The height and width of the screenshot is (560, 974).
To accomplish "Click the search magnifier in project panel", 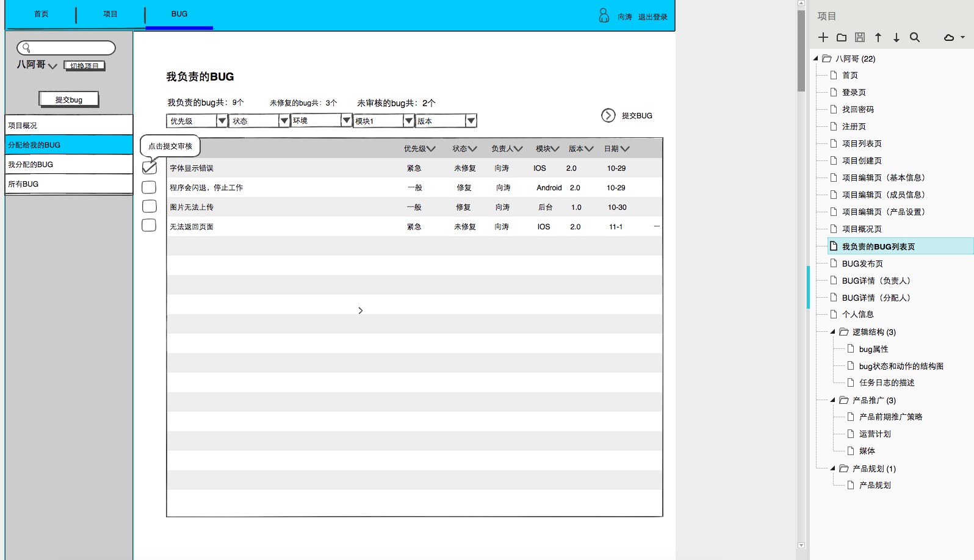I will (x=914, y=37).
